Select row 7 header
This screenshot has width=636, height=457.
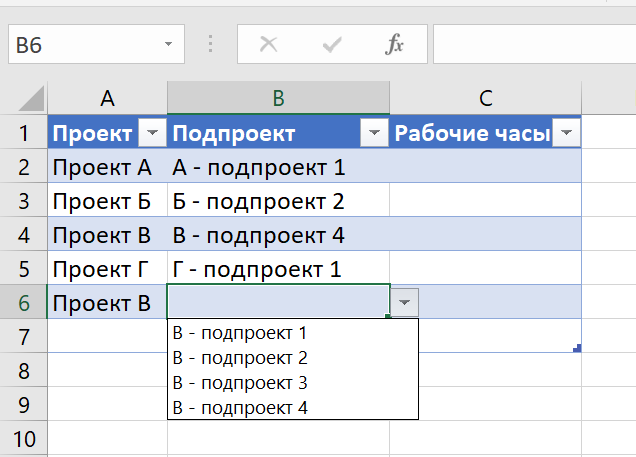pos(24,337)
